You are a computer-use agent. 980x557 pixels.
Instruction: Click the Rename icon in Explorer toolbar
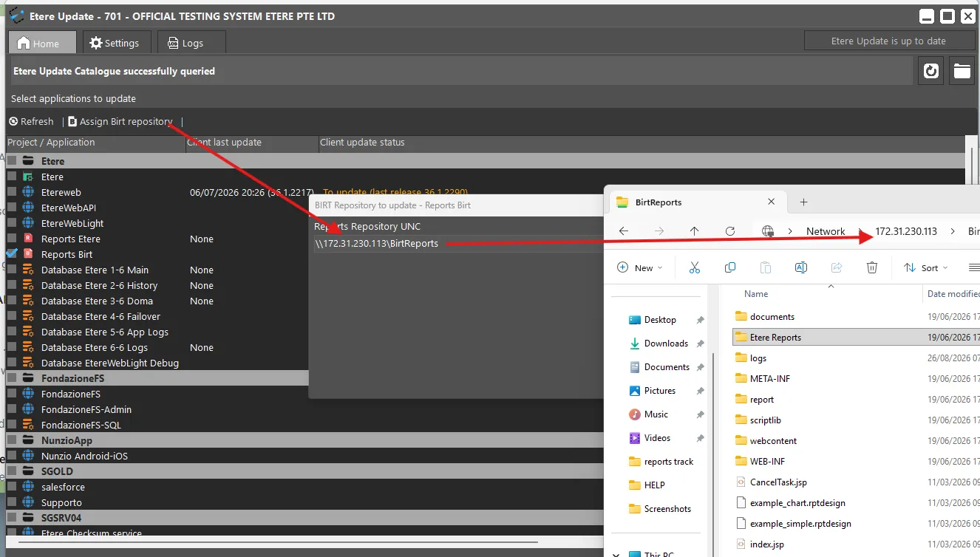[x=801, y=267]
